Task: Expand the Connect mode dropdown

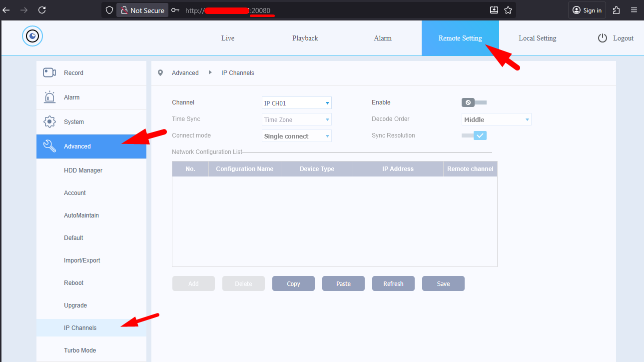Action: (296, 136)
